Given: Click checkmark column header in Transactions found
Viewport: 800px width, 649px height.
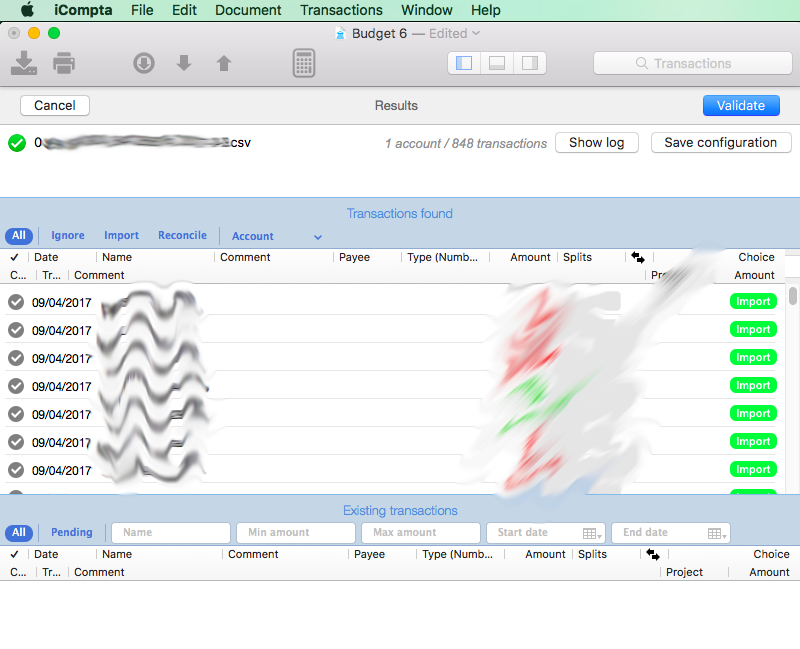Looking at the screenshot, I should pos(14,257).
